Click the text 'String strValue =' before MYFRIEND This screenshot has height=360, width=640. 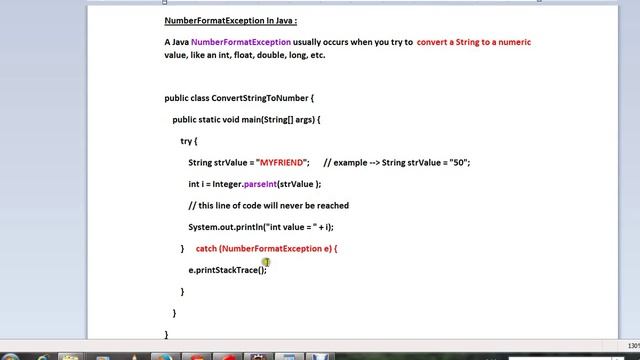click(x=221, y=162)
